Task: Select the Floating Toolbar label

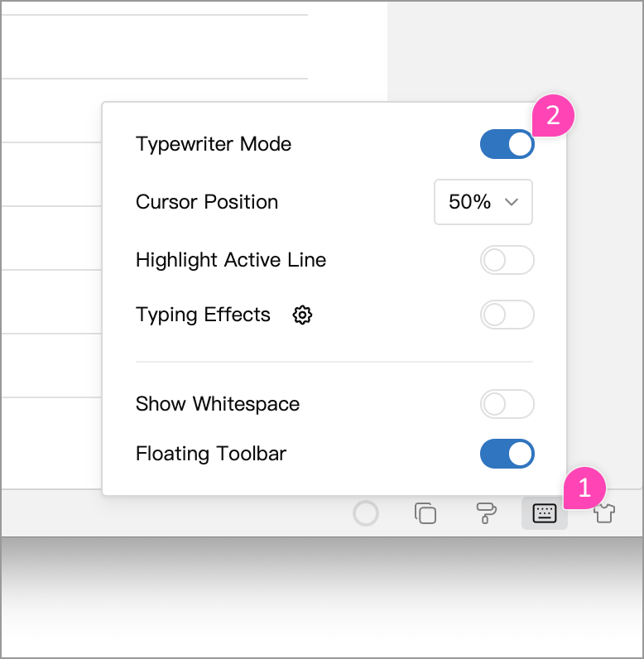Action: point(211,454)
